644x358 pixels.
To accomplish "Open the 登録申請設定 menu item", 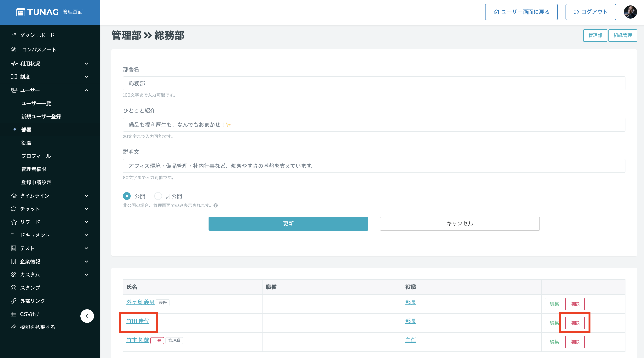I will point(36,182).
